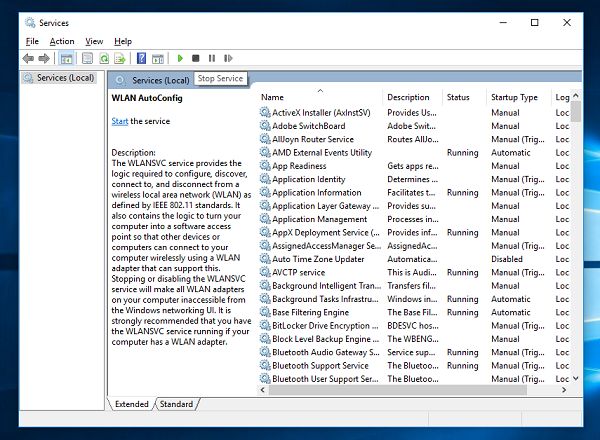Open Properties toolbar icon
The width and height of the screenshot is (600, 440).
(87, 59)
